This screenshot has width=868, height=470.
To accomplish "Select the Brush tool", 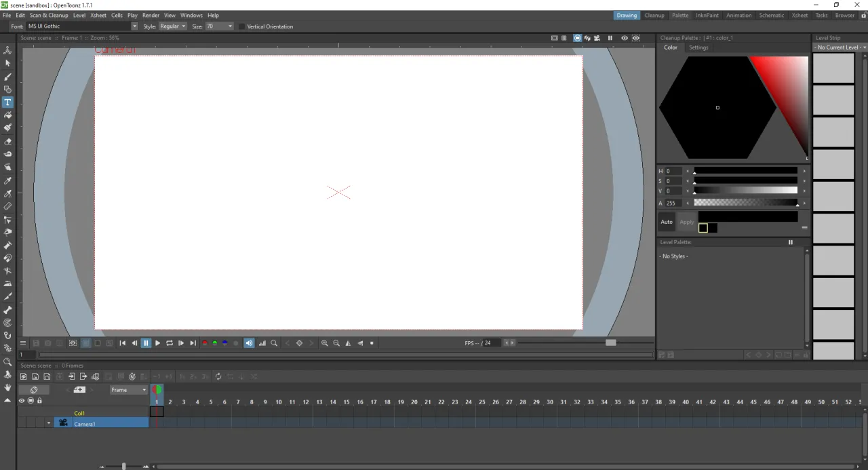I will tap(7, 76).
